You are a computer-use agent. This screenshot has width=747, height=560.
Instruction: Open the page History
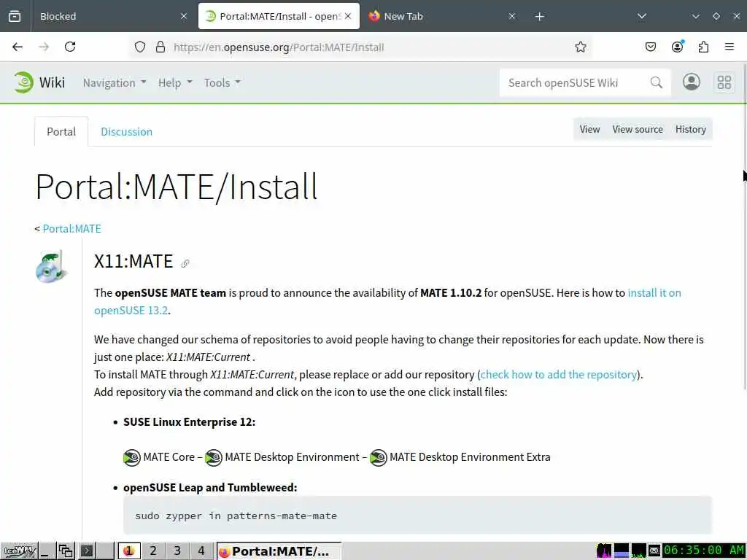(690, 130)
